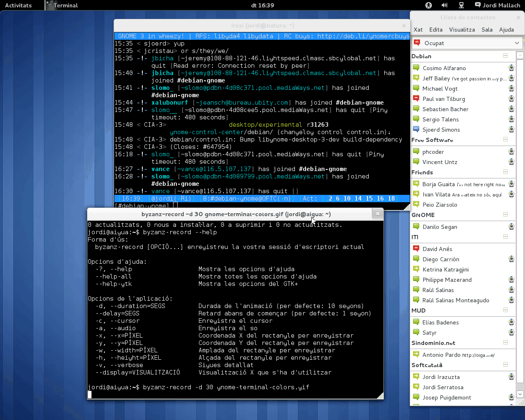Click Vincent Untz's webcam icon
The image size is (525, 420).
click(x=511, y=162)
